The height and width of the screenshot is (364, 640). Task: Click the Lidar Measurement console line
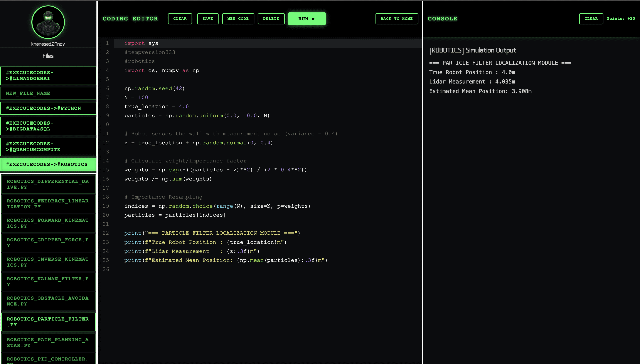(x=472, y=82)
